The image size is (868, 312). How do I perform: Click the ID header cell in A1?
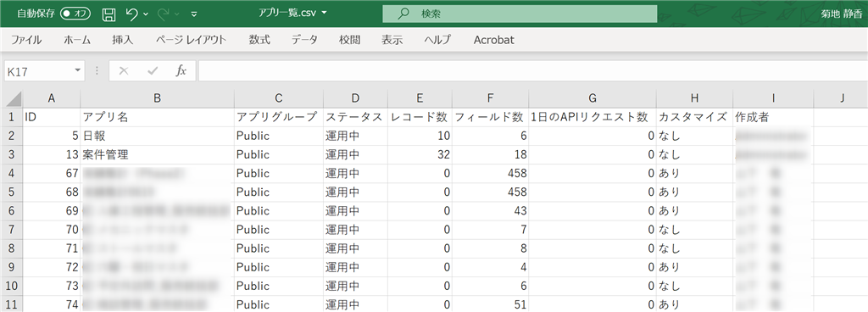[x=52, y=117]
